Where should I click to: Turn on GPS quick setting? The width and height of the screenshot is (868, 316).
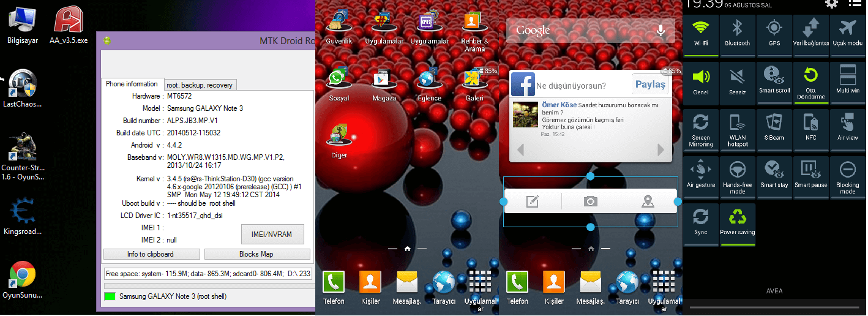[x=774, y=34]
